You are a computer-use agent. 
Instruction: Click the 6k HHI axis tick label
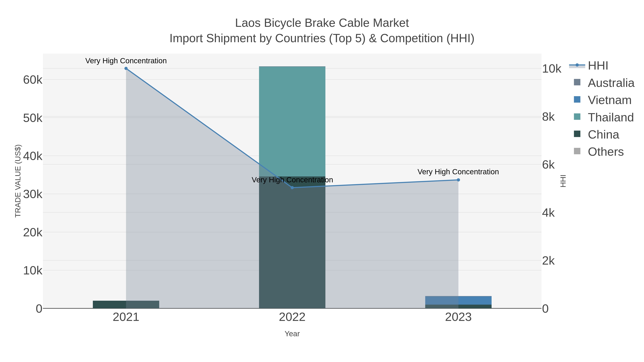point(548,165)
